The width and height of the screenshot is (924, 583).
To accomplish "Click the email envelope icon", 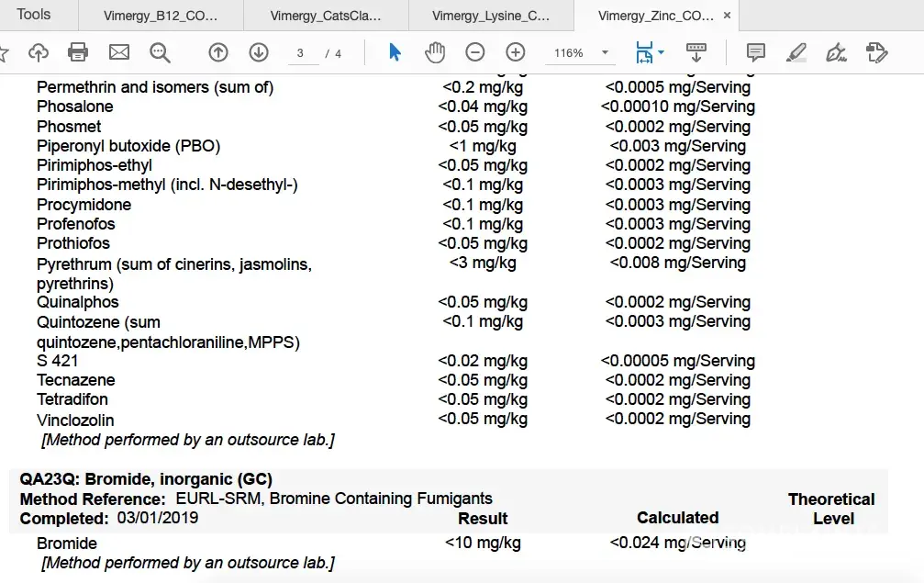I will pyautogui.click(x=119, y=52).
